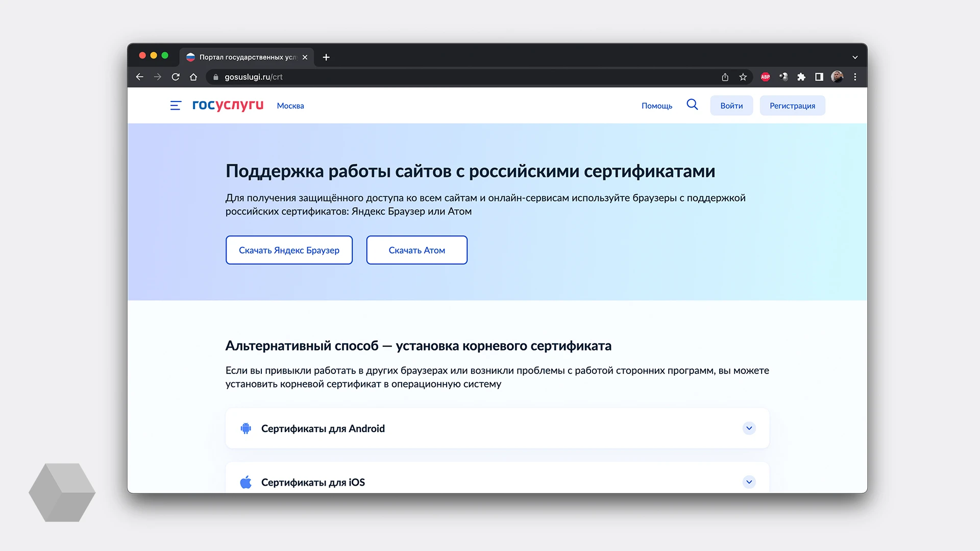Open the Gosuslugi hamburger menu icon
The width and height of the screenshot is (980, 551).
[x=176, y=106]
